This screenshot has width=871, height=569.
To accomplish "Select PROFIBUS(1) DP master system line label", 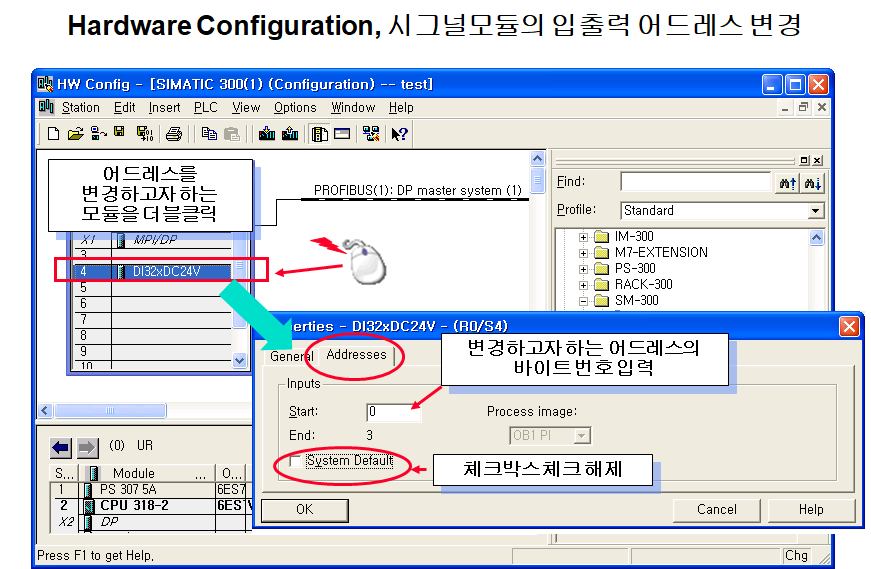I will pyautogui.click(x=418, y=191).
